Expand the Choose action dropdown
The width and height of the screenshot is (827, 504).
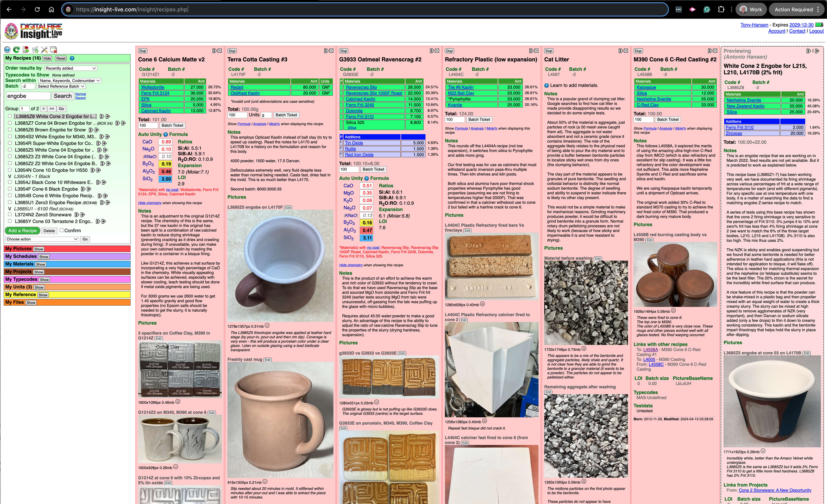pyautogui.click(x=42, y=239)
